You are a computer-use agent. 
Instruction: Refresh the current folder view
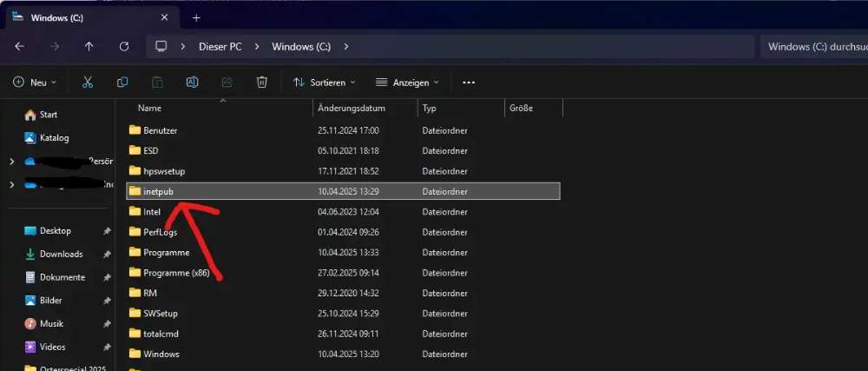124,47
